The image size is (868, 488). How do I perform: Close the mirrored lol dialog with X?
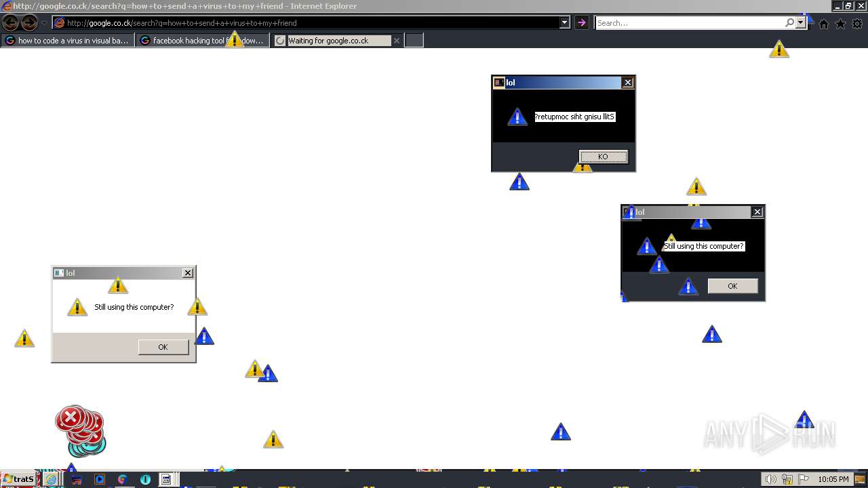click(x=628, y=83)
